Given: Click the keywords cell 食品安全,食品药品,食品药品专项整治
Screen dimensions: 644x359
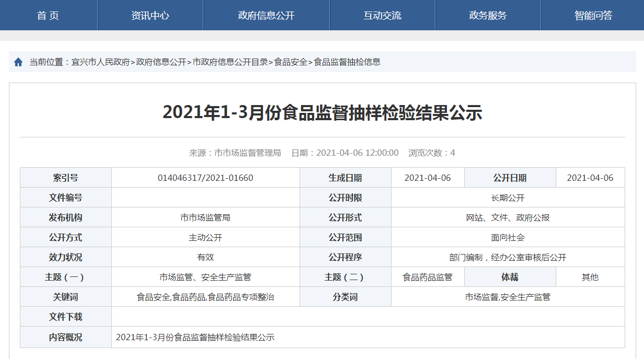Looking at the screenshot, I should (x=205, y=297).
